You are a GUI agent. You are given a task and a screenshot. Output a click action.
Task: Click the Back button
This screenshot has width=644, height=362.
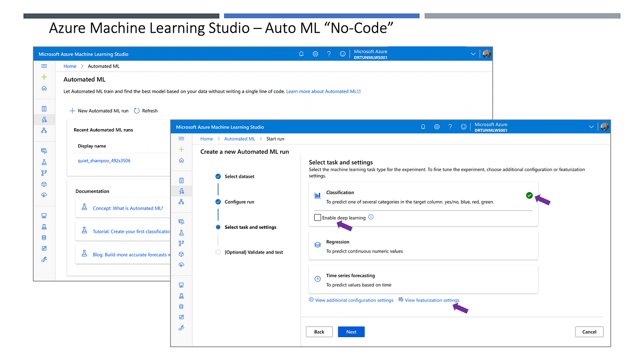click(319, 332)
